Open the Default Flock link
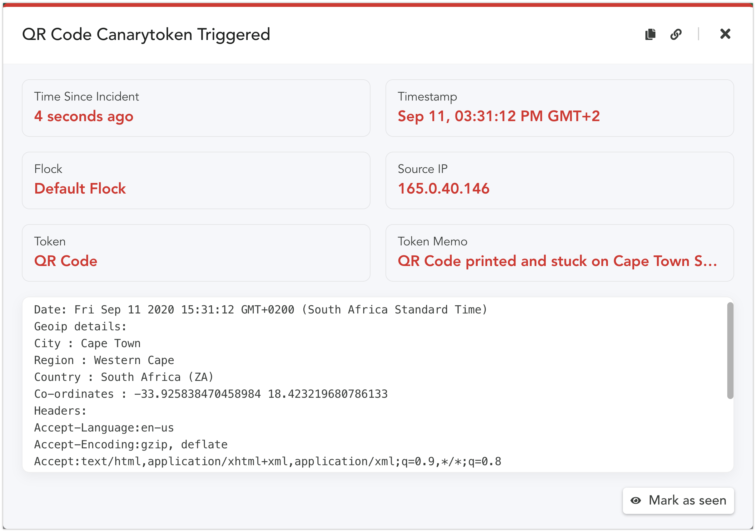The width and height of the screenshot is (756, 532). point(80,189)
